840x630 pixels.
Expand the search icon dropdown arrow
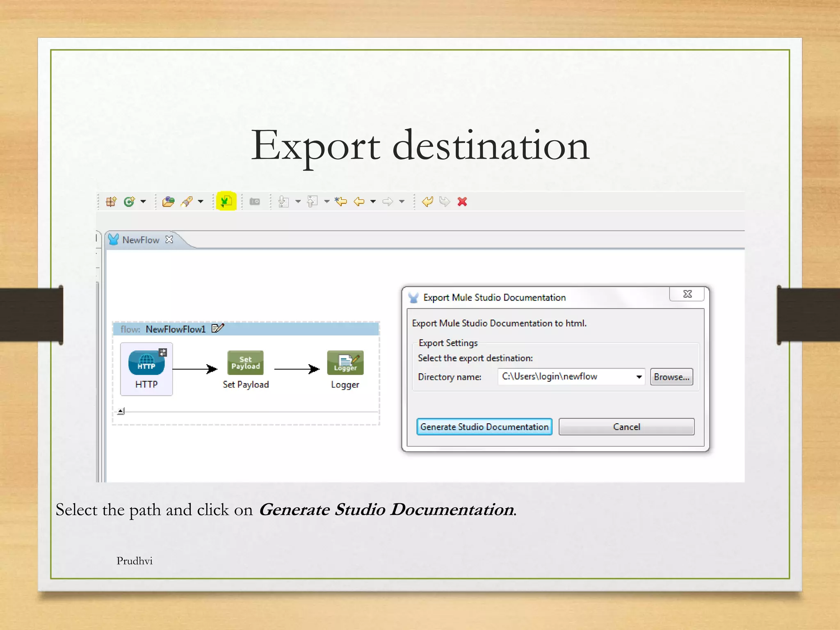coord(201,201)
